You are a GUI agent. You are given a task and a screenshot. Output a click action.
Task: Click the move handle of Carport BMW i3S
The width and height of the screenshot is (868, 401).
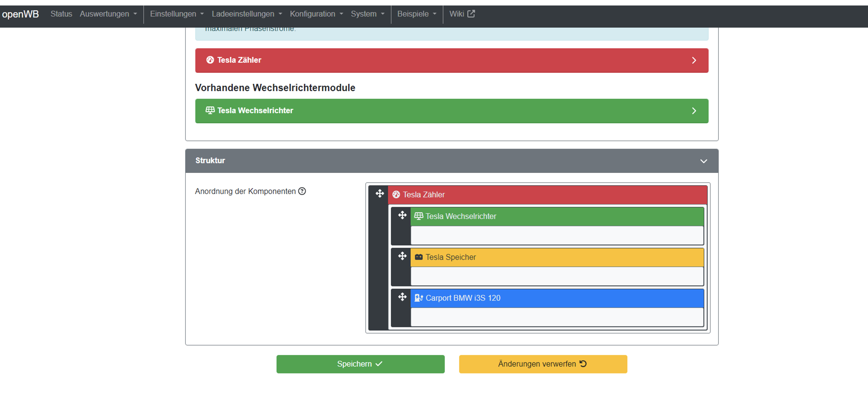402,297
